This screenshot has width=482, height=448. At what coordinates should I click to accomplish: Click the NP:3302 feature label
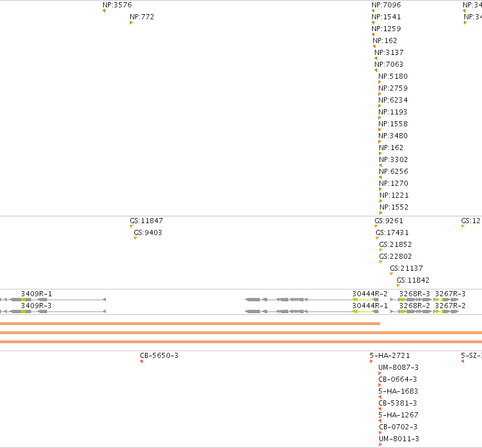(x=393, y=160)
